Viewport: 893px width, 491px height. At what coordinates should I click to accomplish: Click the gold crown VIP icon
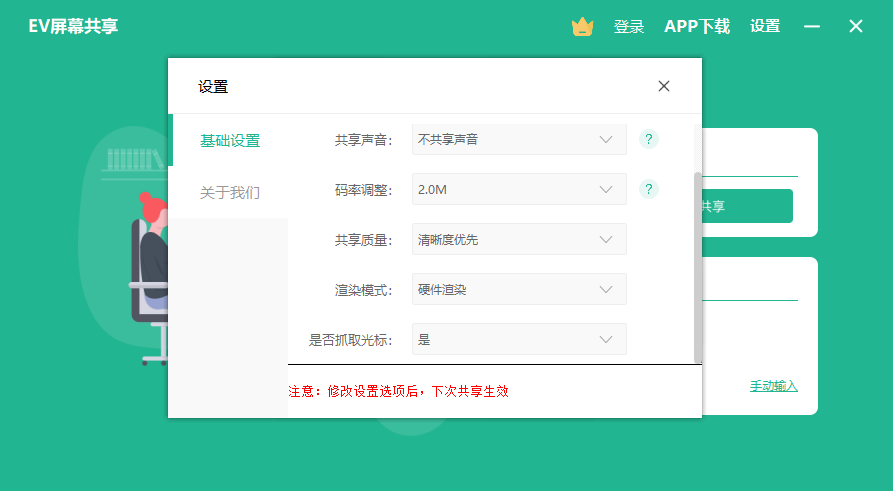coord(582,27)
